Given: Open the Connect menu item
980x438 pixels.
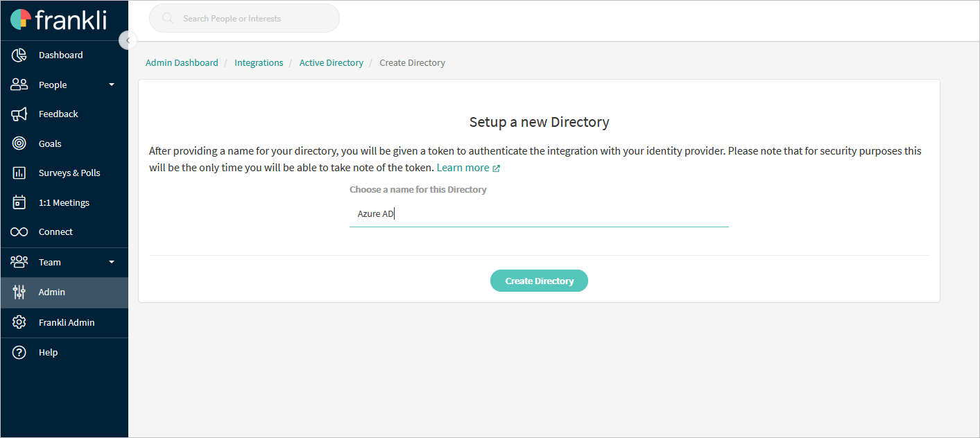Looking at the screenshot, I should (x=65, y=231).
